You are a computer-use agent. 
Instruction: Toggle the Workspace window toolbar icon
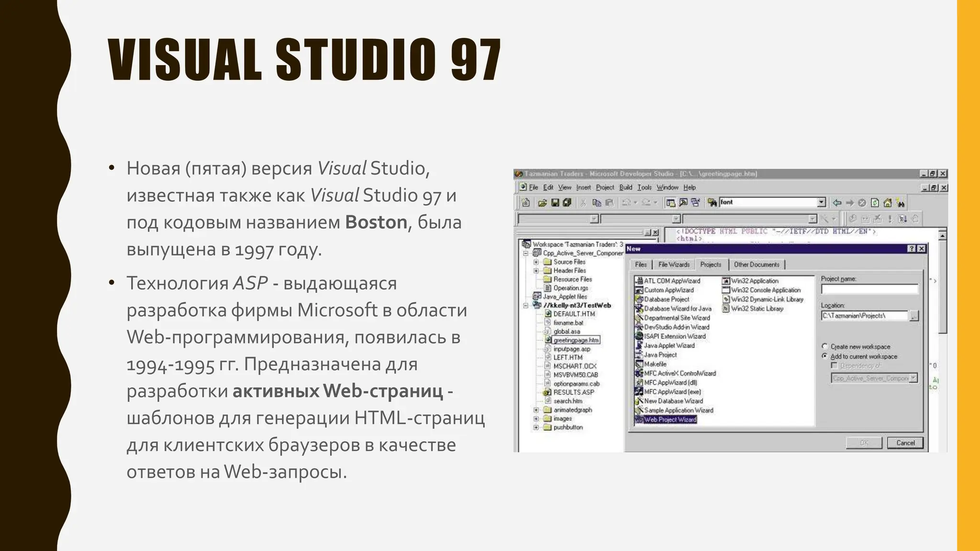pyautogui.click(x=670, y=203)
